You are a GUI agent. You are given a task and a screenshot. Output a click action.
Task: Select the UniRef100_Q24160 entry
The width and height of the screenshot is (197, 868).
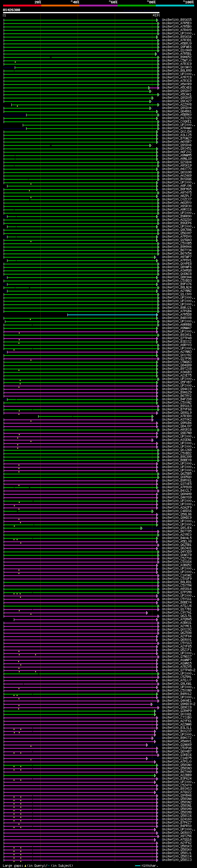pyautogui.click(x=177, y=819)
